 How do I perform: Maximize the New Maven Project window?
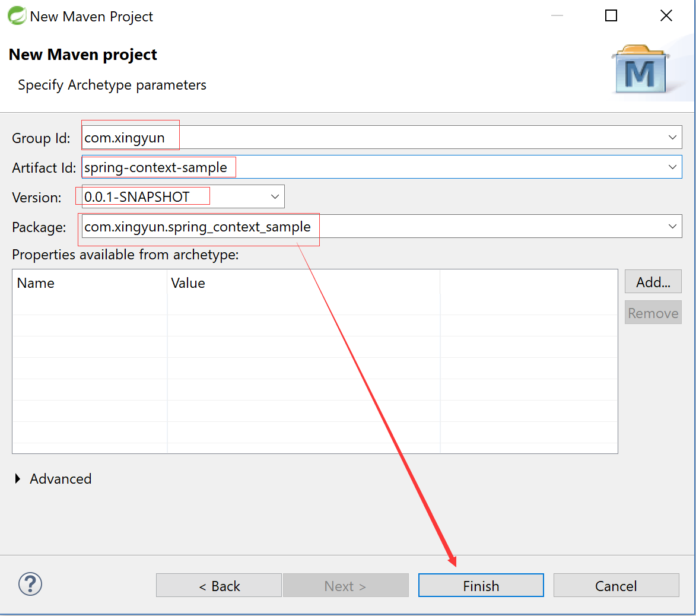tap(611, 16)
